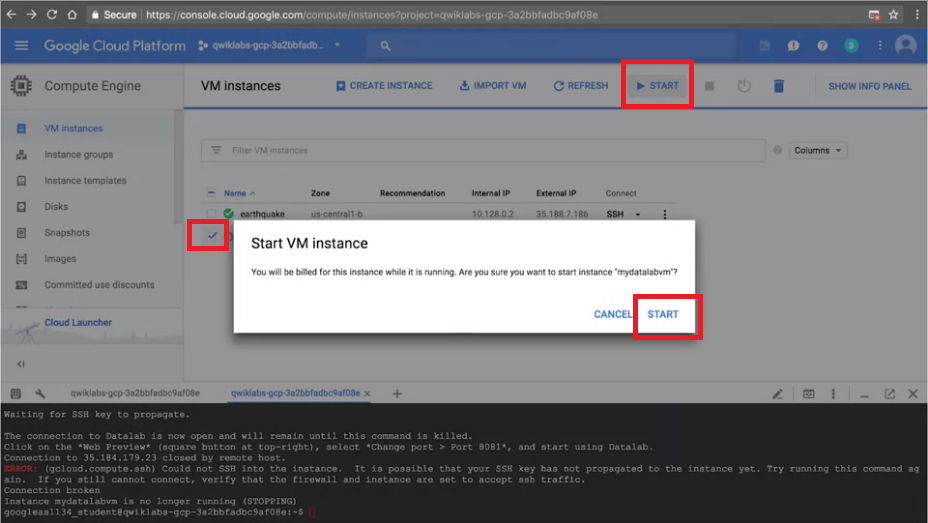This screenshot has width=928, height=523.
Task: Add a new Cloud Shell session tab
Action: (x=397, y=393)
